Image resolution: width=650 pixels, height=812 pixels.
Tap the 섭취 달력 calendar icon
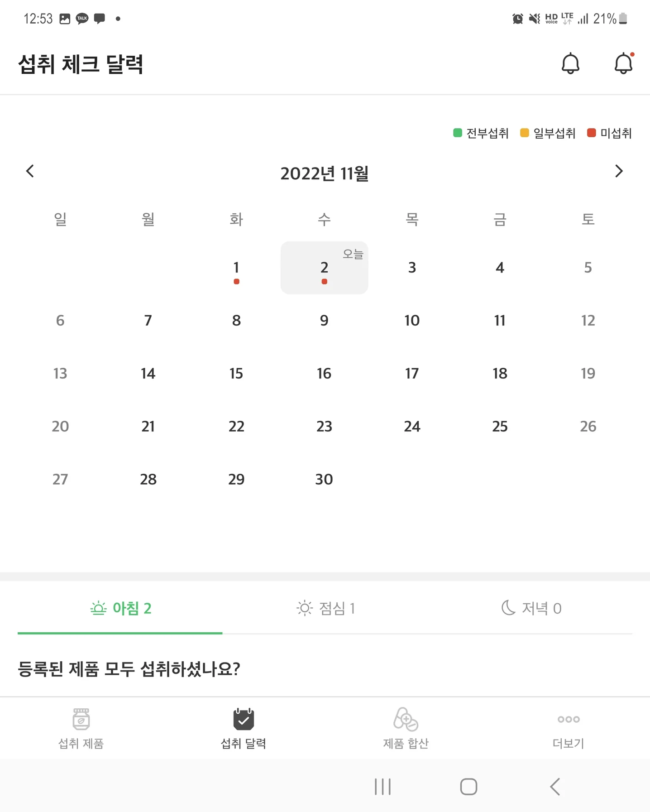tap(244, 719)
